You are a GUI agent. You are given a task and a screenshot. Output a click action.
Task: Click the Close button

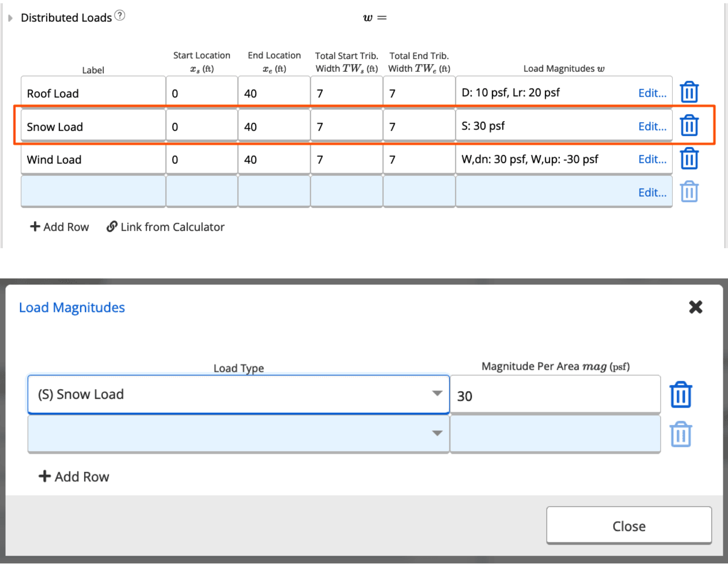[x=629, y=526]
